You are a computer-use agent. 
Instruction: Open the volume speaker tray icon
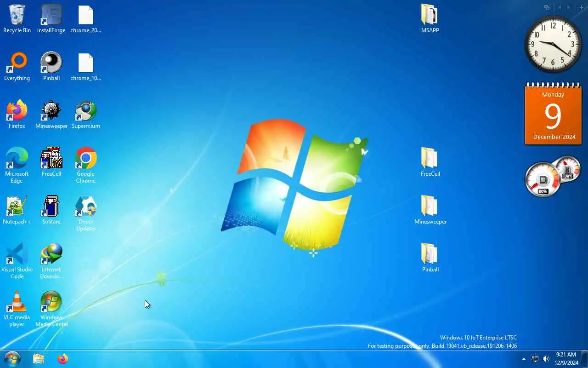pos(546,359)
